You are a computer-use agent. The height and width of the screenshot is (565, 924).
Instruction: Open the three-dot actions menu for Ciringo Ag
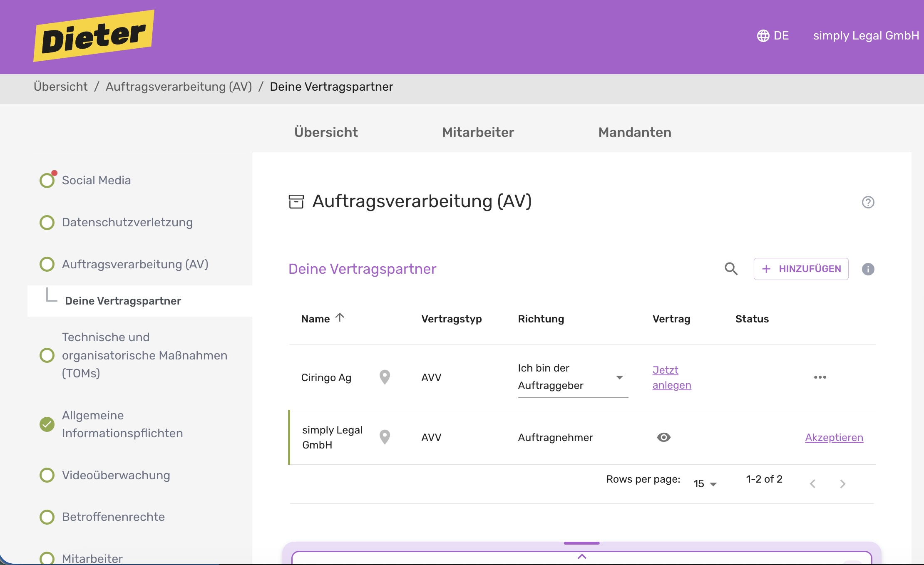(x=820, y=377)
